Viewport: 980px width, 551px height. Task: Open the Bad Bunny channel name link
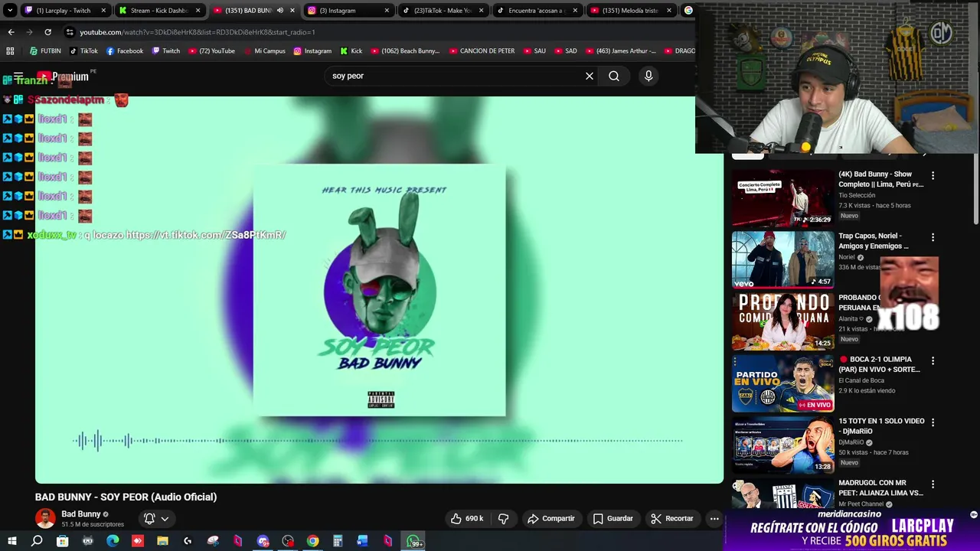pos(81,514)
